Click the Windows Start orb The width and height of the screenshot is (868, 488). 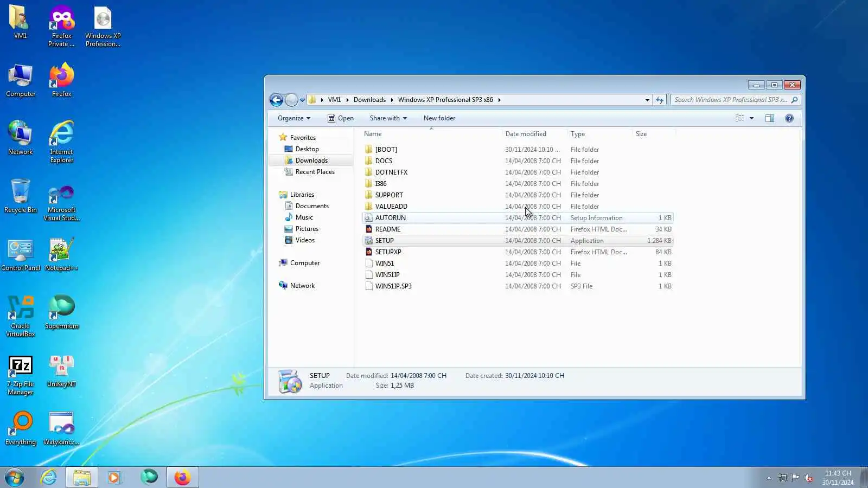(x=15, y=477)
